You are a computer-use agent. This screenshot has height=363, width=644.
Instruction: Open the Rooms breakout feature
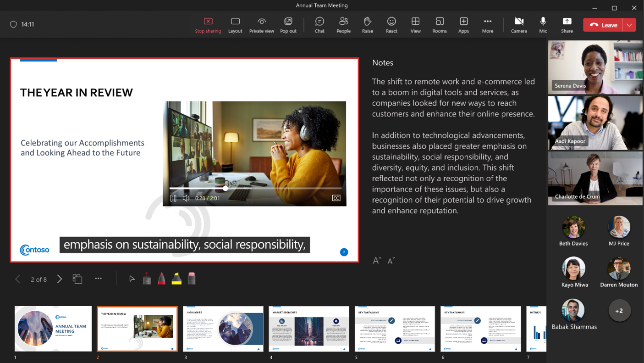point(439,24)
